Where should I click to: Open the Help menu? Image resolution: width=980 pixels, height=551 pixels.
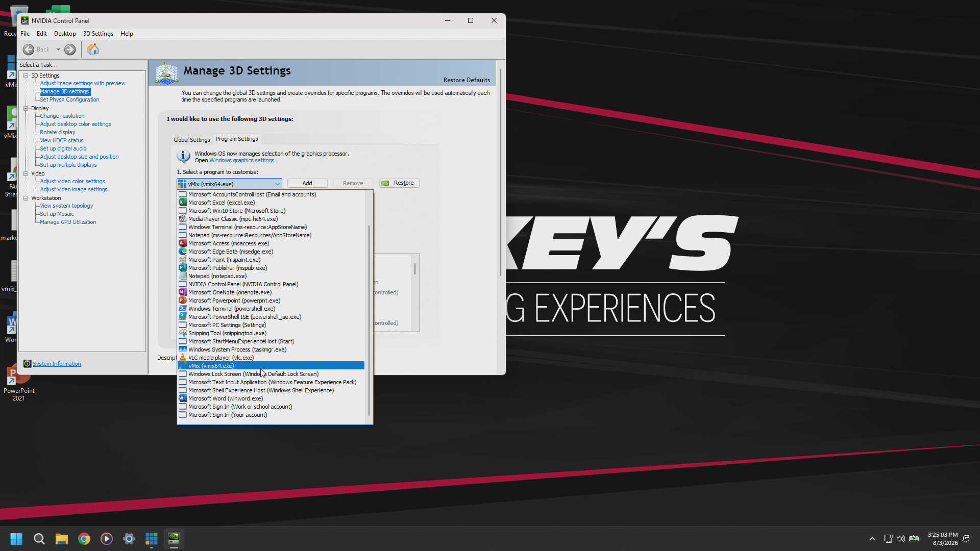click(x=127, y=34)
